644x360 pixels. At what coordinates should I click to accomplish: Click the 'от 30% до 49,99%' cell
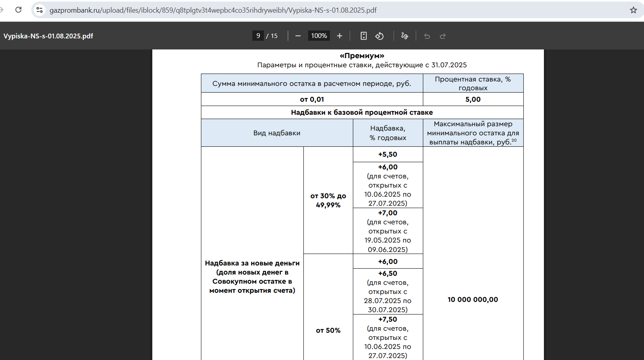tap(328, 200)
